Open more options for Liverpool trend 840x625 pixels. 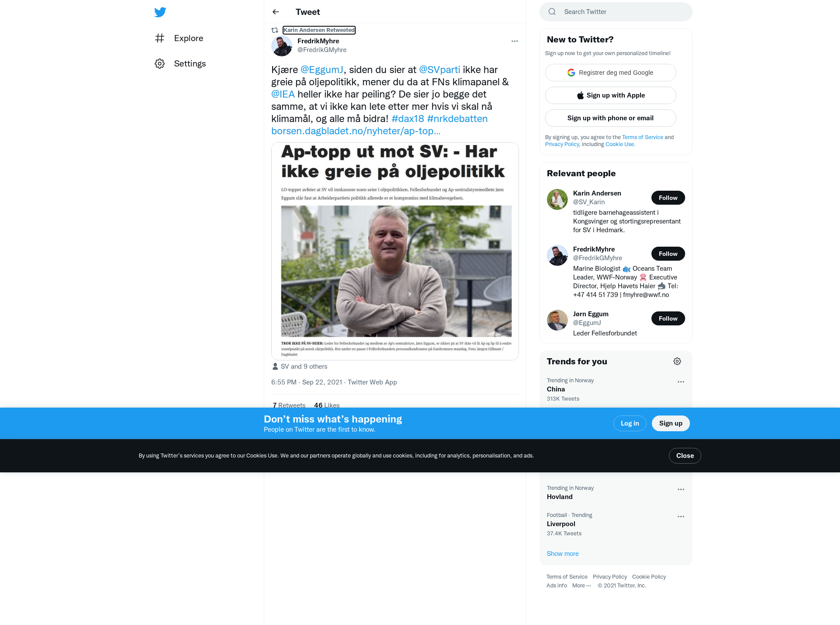[681, 517]
